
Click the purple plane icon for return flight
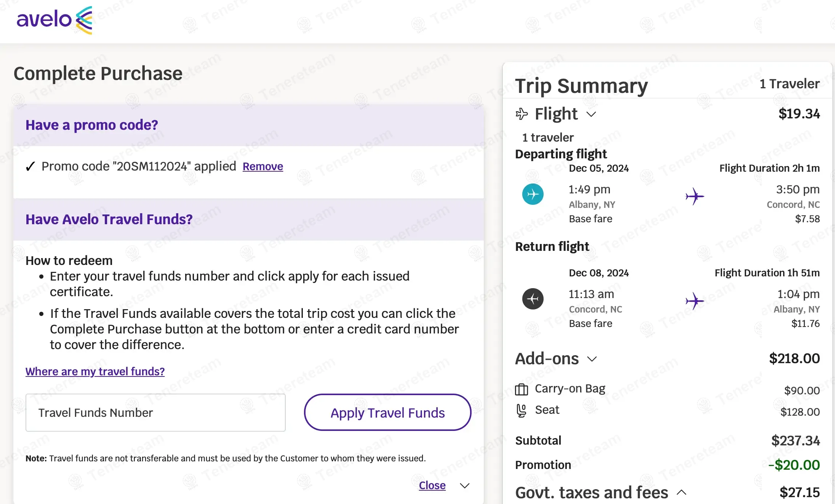tap(694, 301)
